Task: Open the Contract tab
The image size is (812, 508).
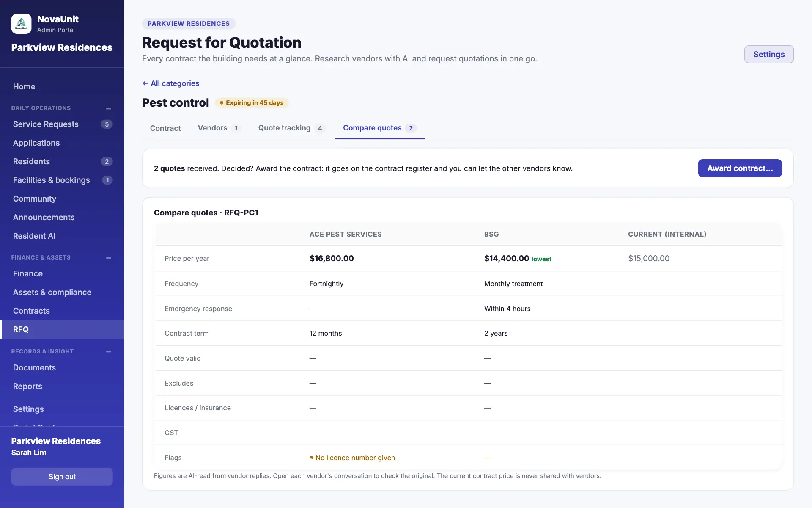Action: tap(165, 128)
